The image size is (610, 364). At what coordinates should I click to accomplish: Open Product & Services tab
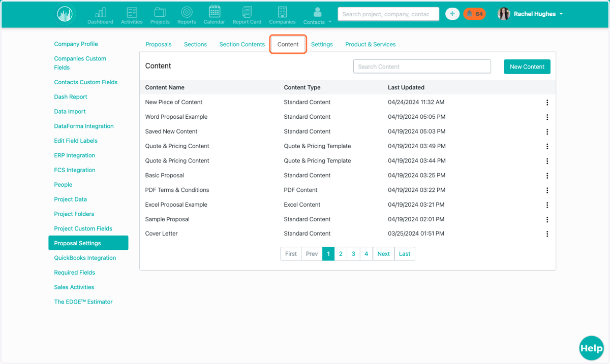pyautogui.click(x=371, y=44)
